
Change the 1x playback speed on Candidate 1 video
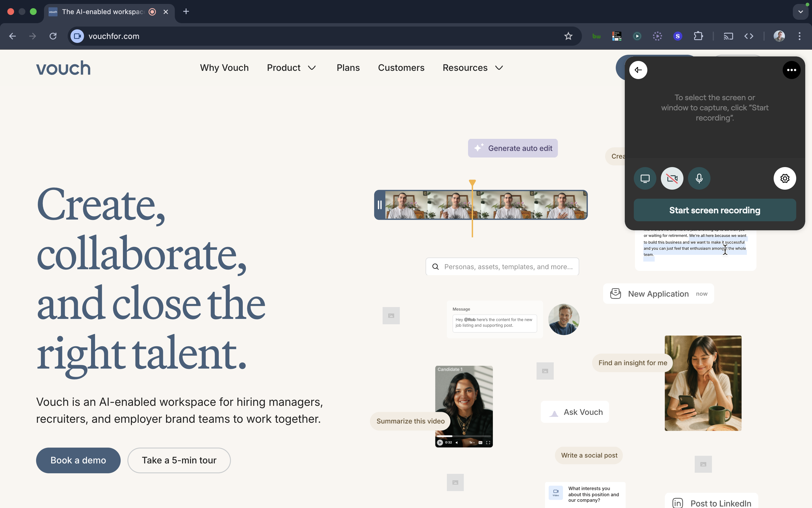[x=472, y=443]
